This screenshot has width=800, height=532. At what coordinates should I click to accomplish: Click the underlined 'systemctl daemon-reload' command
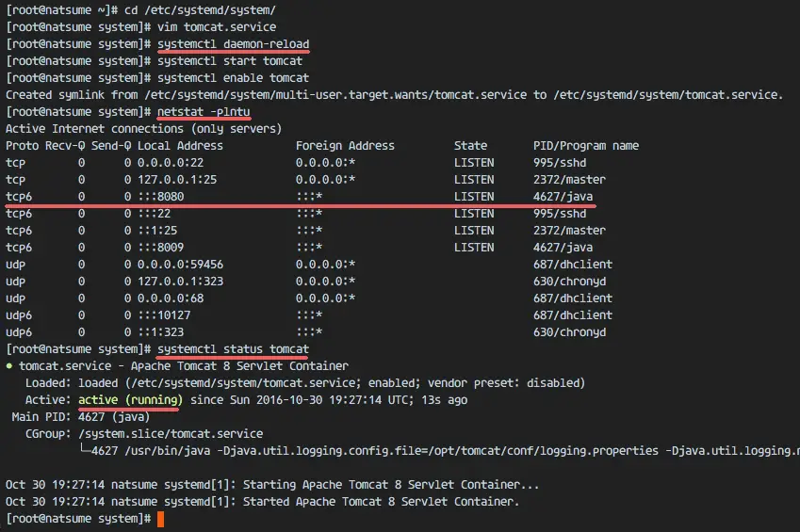[x=233, y=44]
